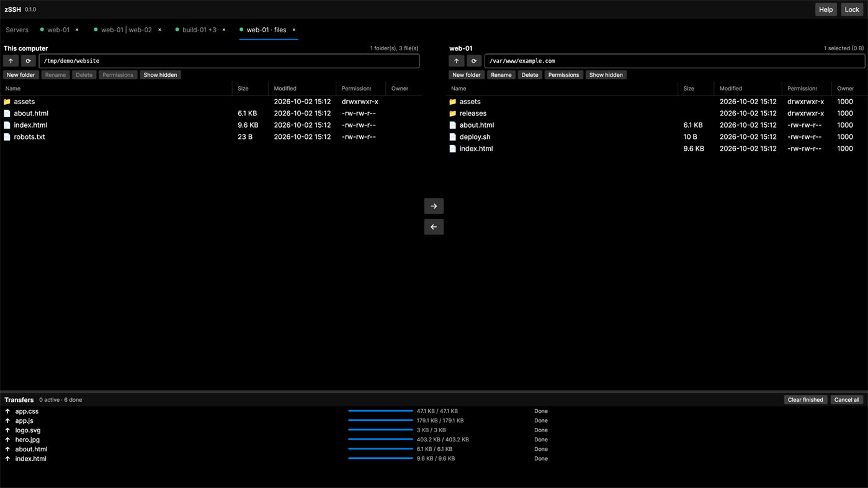Select the remote deploy.sh file icon
The image size is (868, 488).
coord(453,137)
